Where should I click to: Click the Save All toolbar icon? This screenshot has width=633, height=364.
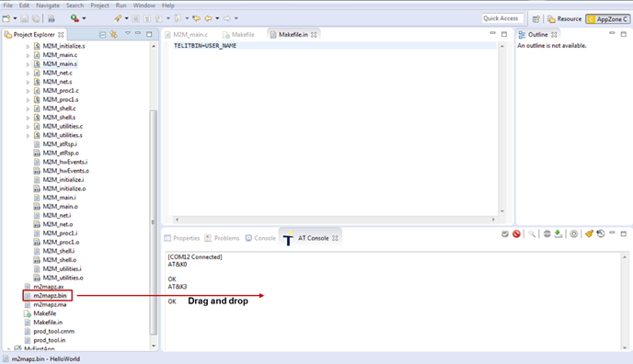36,18
